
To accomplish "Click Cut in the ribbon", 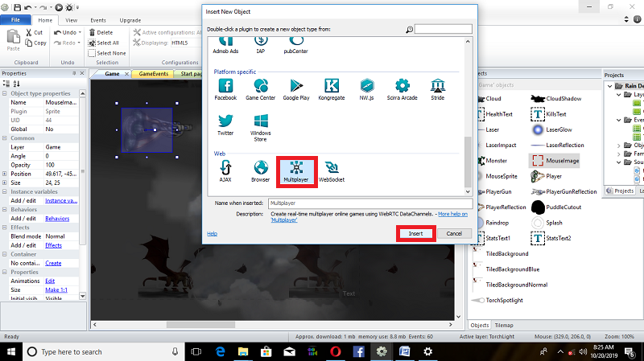I will coord(34,32).
